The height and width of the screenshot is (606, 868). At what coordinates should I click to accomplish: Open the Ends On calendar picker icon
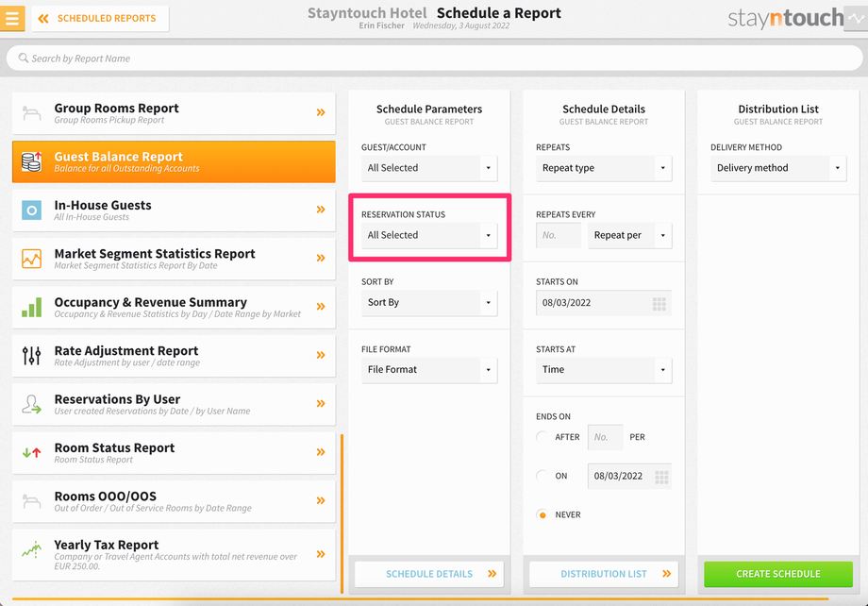tap(661, 477)
